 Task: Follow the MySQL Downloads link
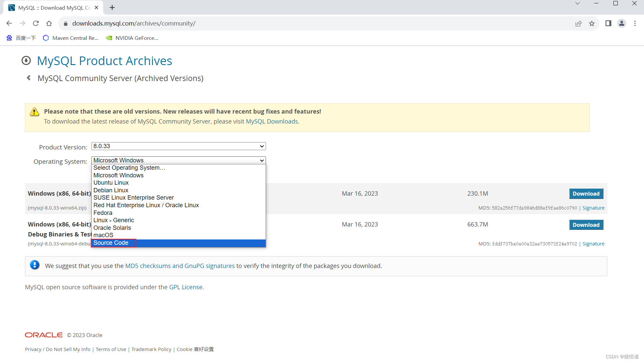272,121
